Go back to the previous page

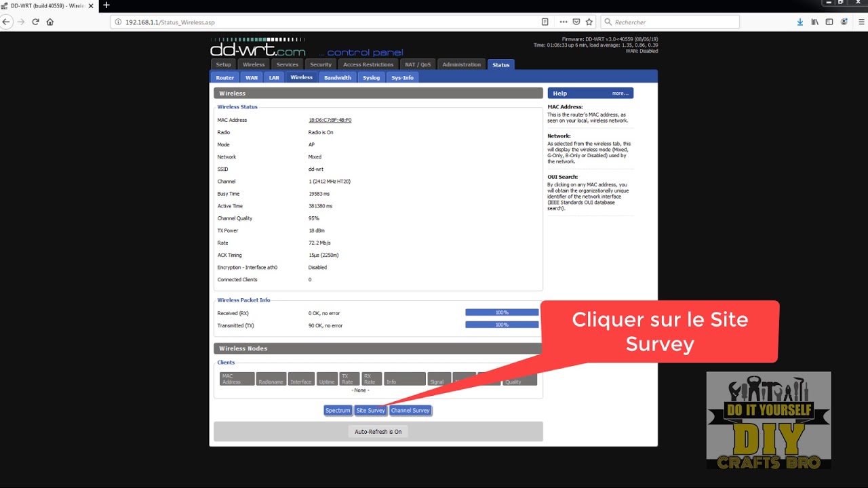coord(6,22)
